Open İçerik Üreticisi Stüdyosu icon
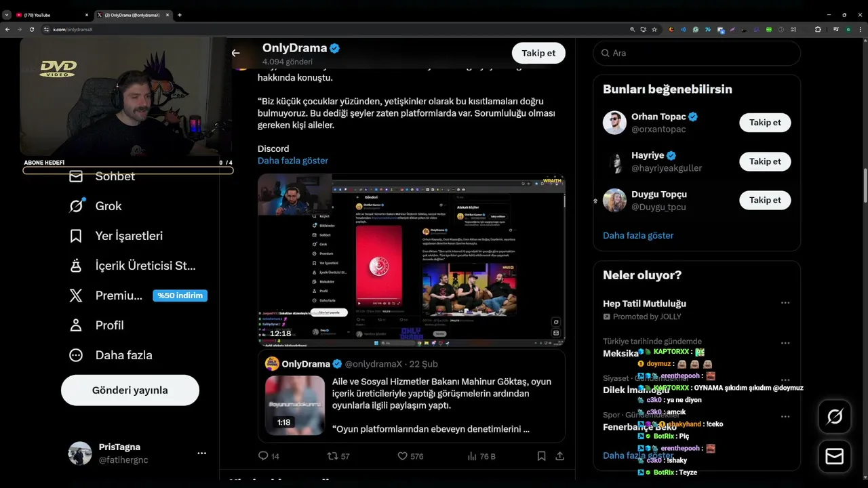 (76, 266)
